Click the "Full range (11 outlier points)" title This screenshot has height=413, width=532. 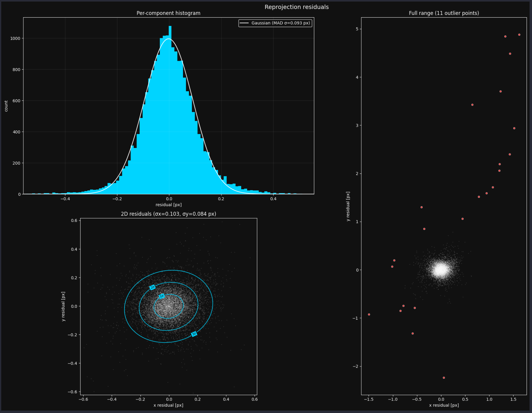pos(444,13)
